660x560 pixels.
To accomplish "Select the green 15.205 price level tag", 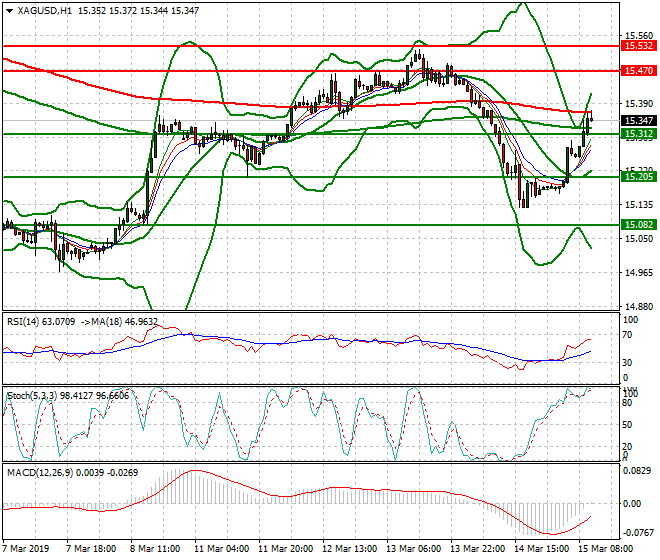I will point(637,176).
